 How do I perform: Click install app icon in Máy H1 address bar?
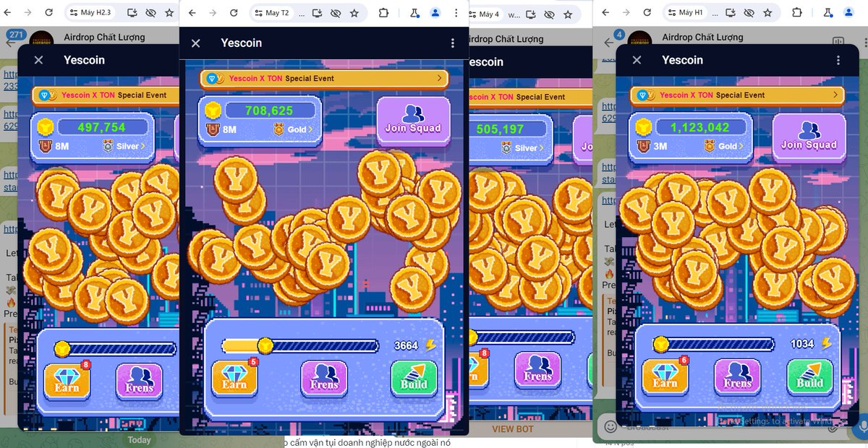[731, 12]
